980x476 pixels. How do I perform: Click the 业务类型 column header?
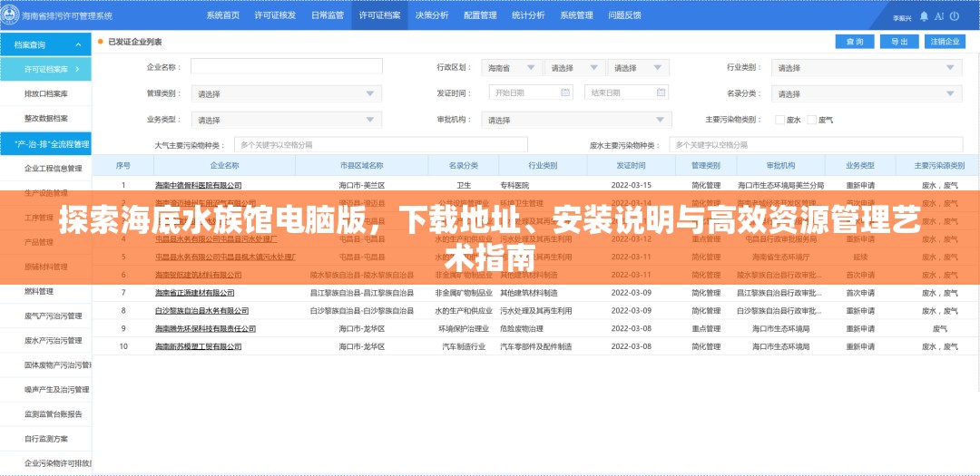point(860,166)
